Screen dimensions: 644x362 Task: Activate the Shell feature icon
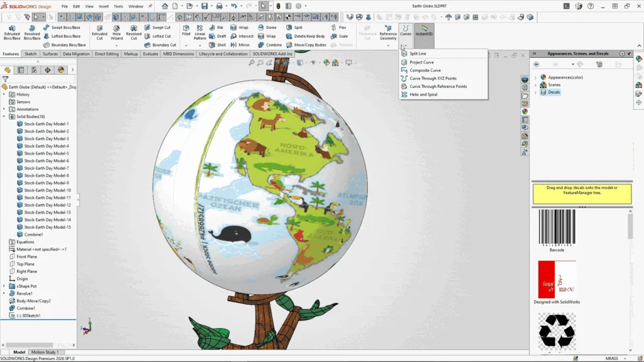218,45
